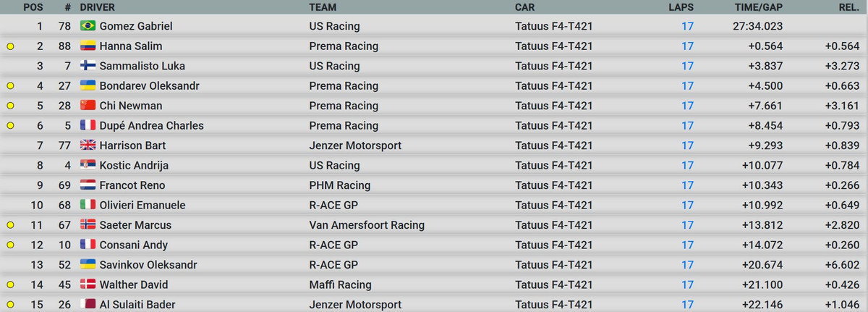The height and width of the screenshot is (312, 868).
Task: Click the TEAM column header
Action: [323, 7]
